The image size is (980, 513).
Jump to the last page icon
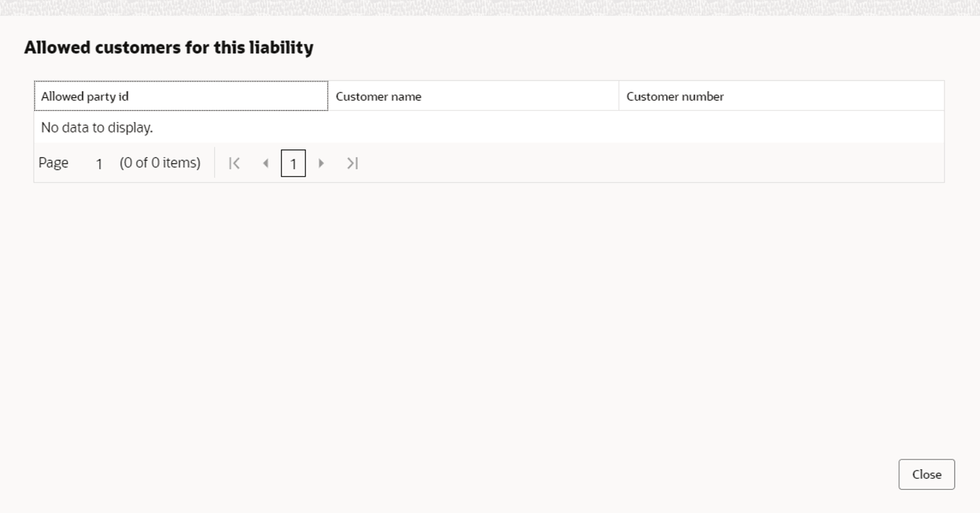[352, 163]
